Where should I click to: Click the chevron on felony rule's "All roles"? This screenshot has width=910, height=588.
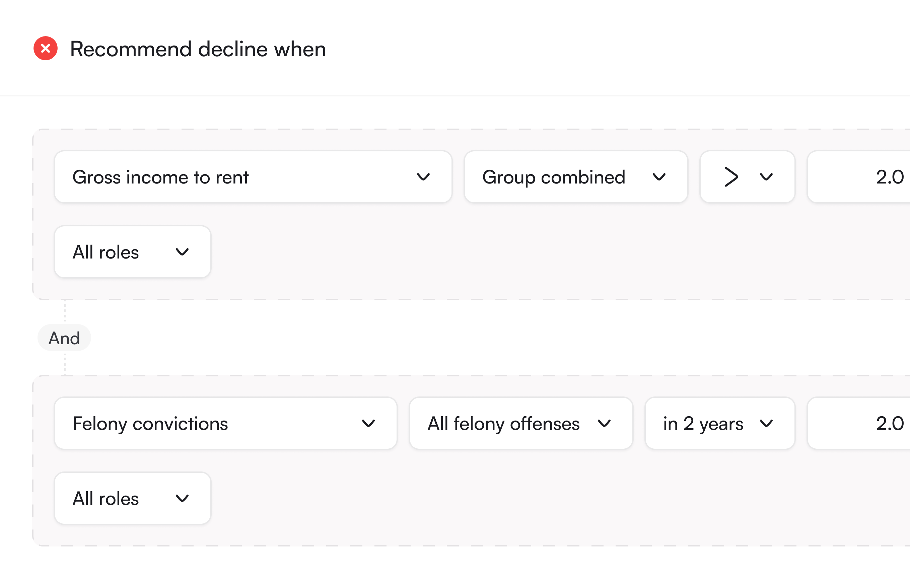[182, 498]
